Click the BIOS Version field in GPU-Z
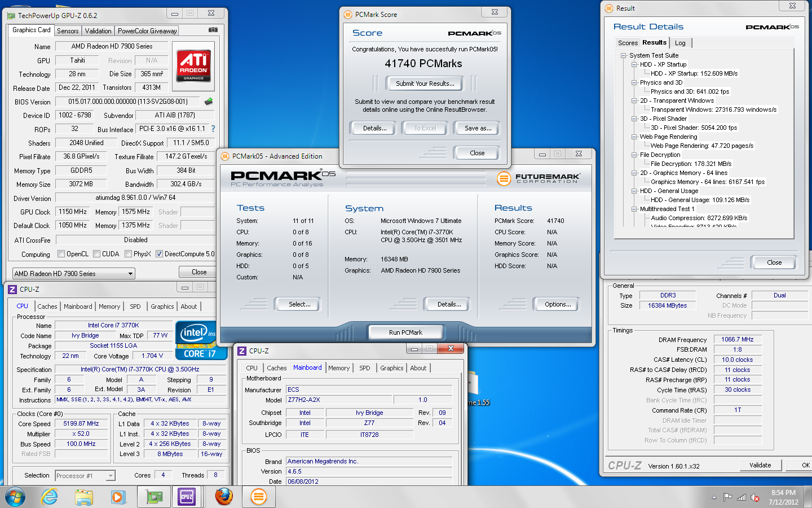812x508 pixels. click(128, 102)
